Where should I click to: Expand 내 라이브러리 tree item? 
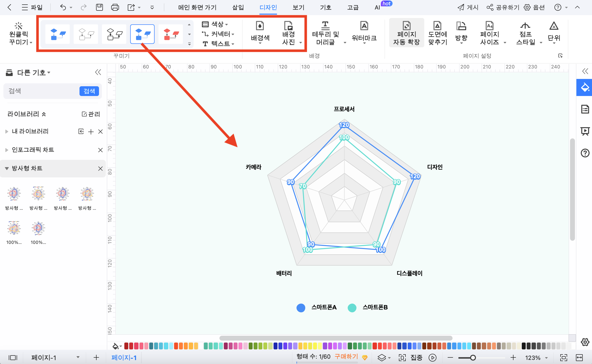[x=7, y=132]
